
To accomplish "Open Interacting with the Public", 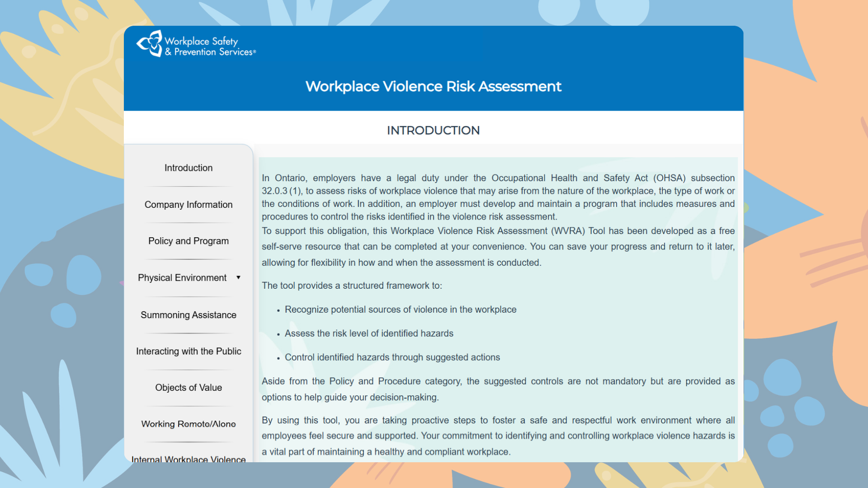I will 188,351.
